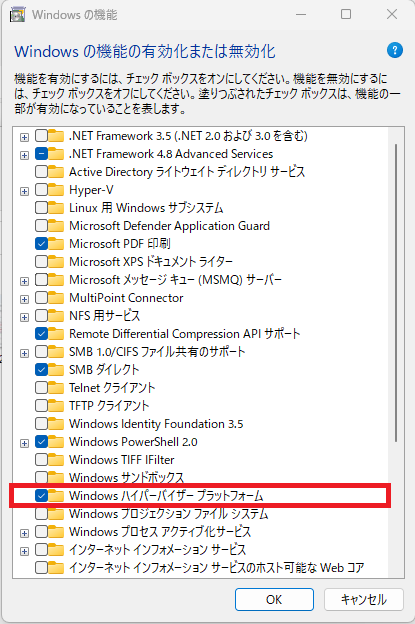The height and width of the screenshot is (624, 415).
Task: Select folder icon for Windows TIFF IFilter
Action: point(56,460)
